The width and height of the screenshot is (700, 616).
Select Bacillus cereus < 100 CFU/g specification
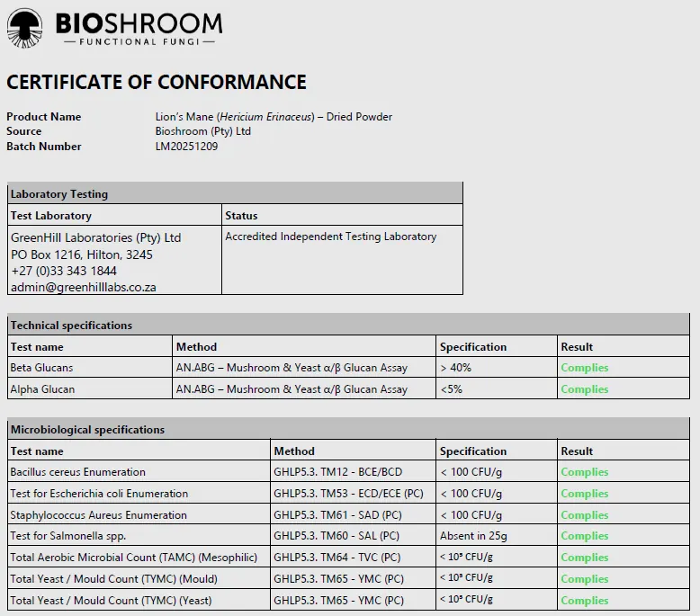pos(471,472)
